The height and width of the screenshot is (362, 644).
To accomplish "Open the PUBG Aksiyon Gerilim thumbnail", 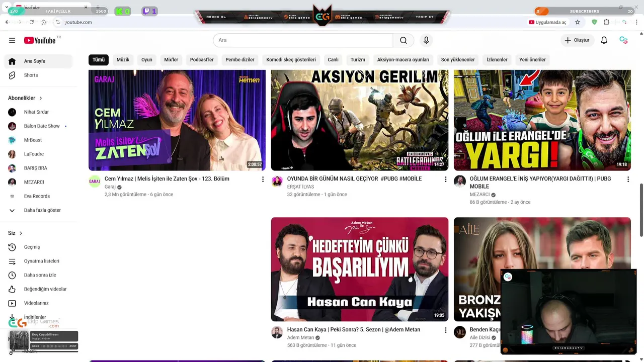I will coord(360,120).
